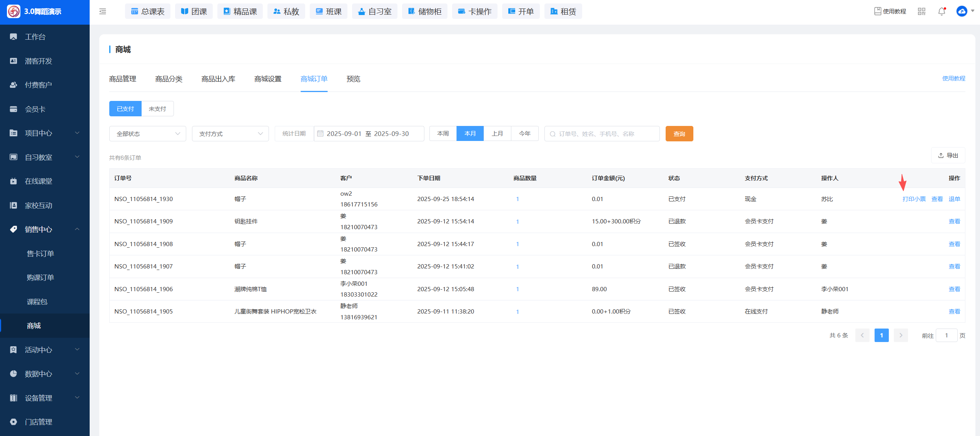980x436 pixels.
Task: Open 总课表 from the top toolbar
Action: [x=148, y=12]
